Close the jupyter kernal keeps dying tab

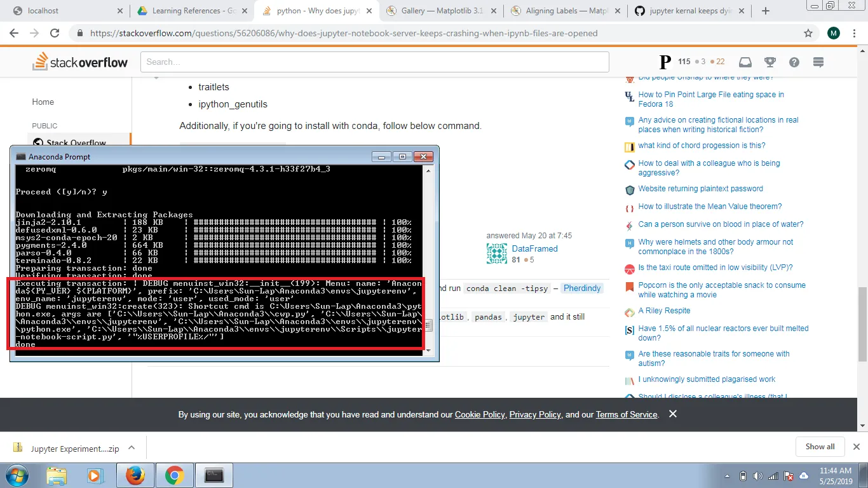point(743,11)
